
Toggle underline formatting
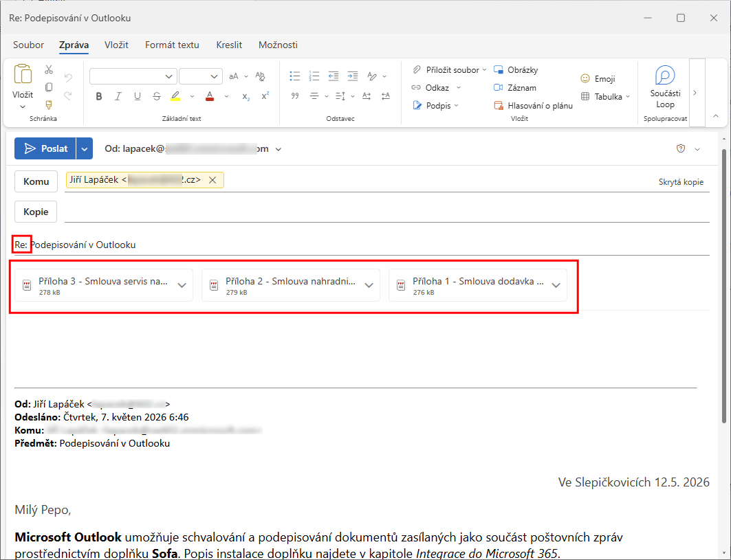click(x=137, y=96)
